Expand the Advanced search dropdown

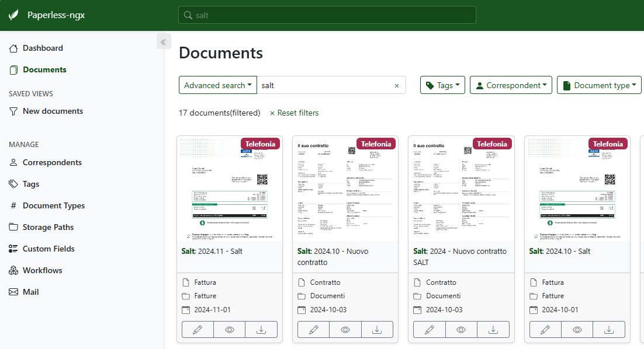coord(217,85)
